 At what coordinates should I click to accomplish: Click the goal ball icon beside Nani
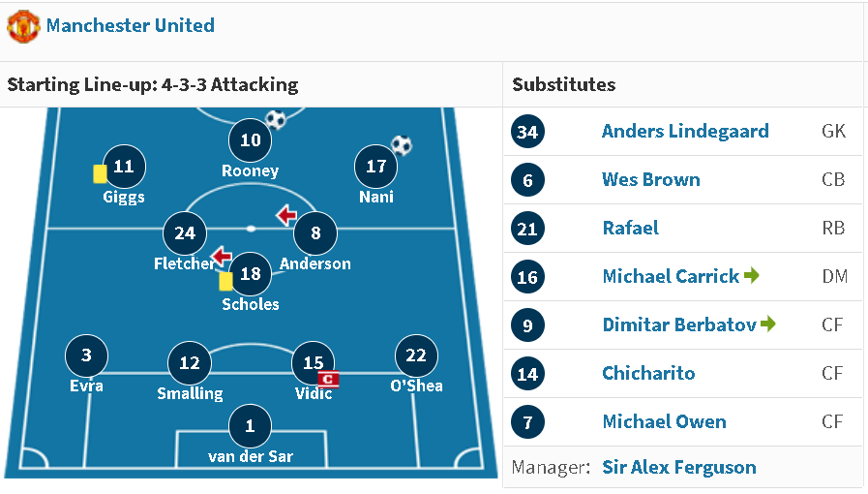pos(402,145)
